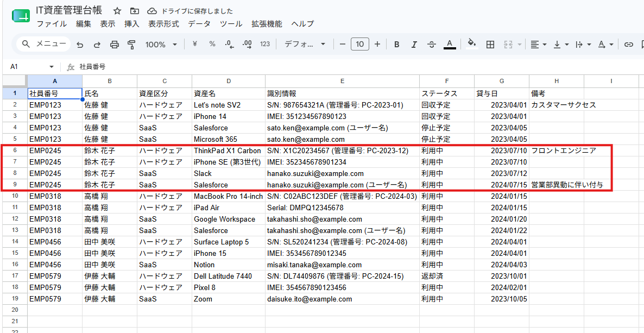Select cell containing Let's note SV2

(x=229, y=105)
